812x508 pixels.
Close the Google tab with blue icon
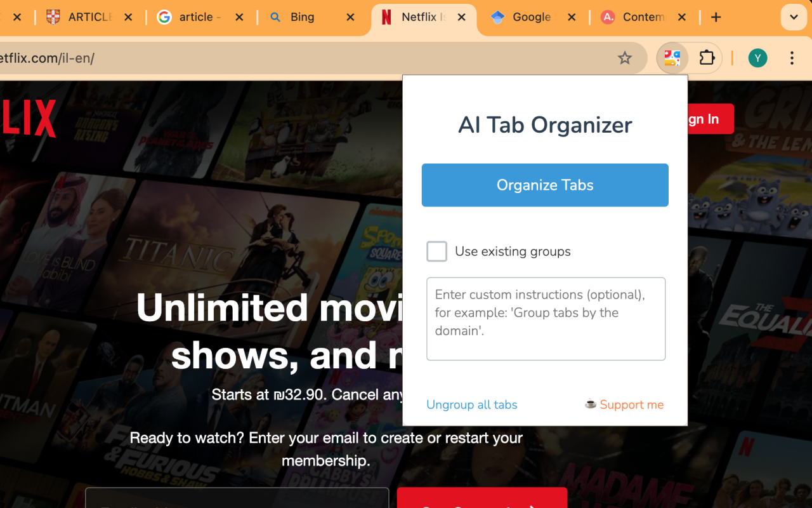[572, 17]
